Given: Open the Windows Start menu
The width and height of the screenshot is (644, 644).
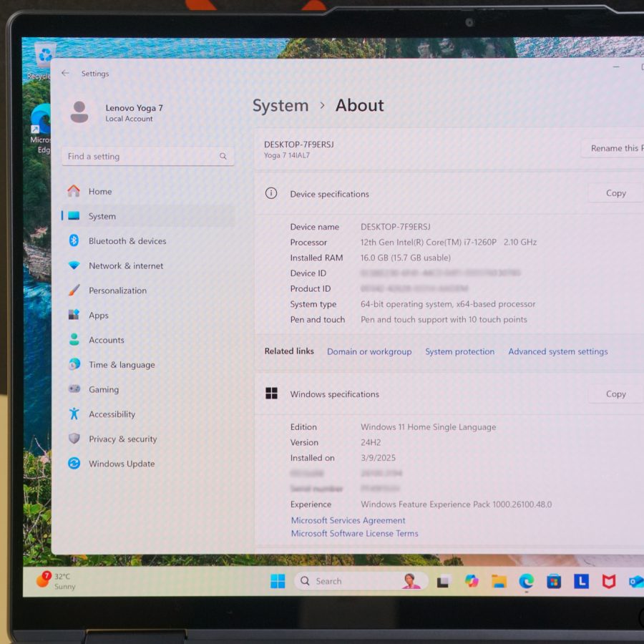Looking at the screenshot, I should 278,581.
